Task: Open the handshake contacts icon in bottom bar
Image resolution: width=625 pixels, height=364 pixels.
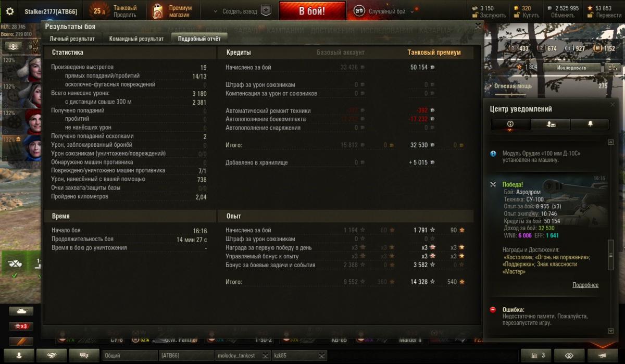Action: click(x=52, y=355)
